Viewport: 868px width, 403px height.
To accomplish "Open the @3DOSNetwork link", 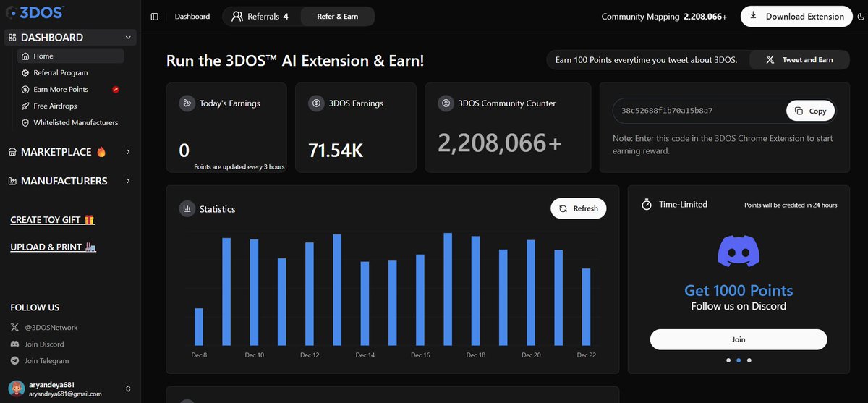I will [51, 327].
